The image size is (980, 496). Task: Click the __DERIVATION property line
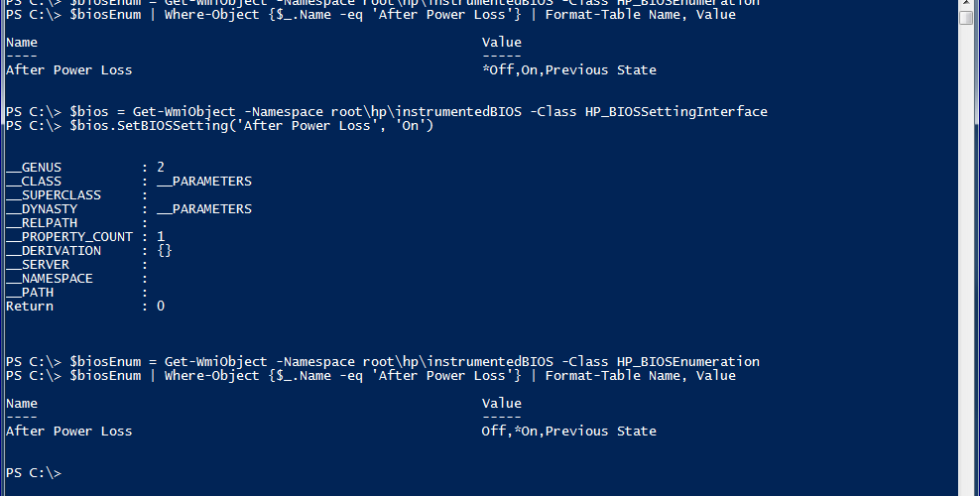(x=89, y=251)
